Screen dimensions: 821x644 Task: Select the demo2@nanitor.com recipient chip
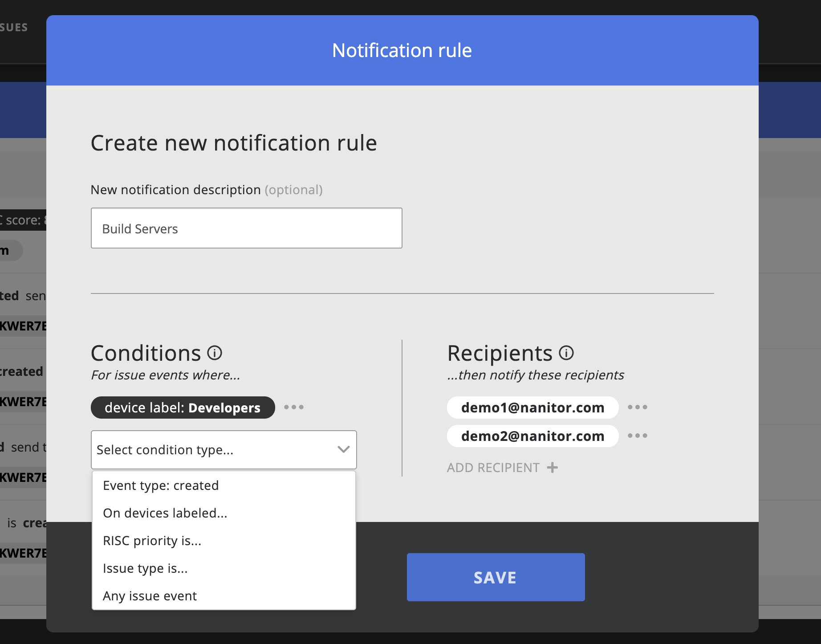532,436
